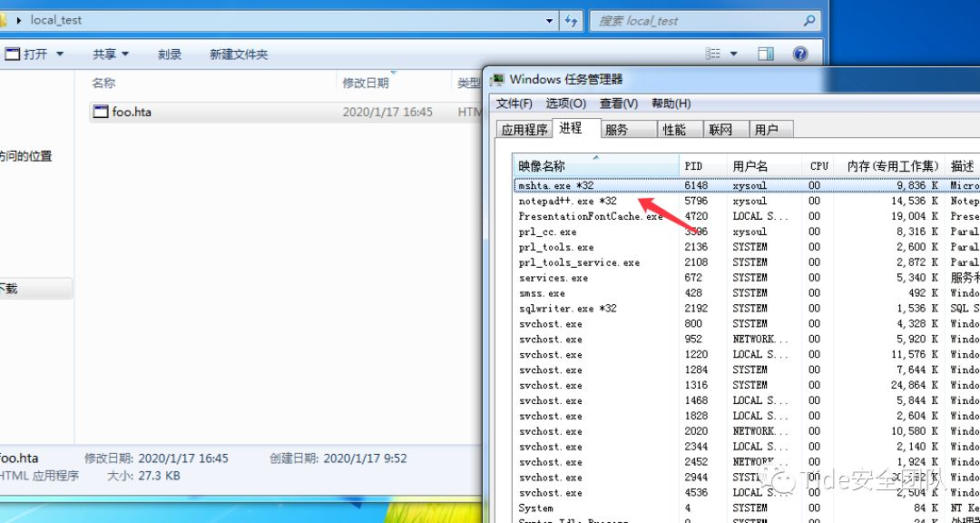Click the search magnifier icon

click(808, 20)
